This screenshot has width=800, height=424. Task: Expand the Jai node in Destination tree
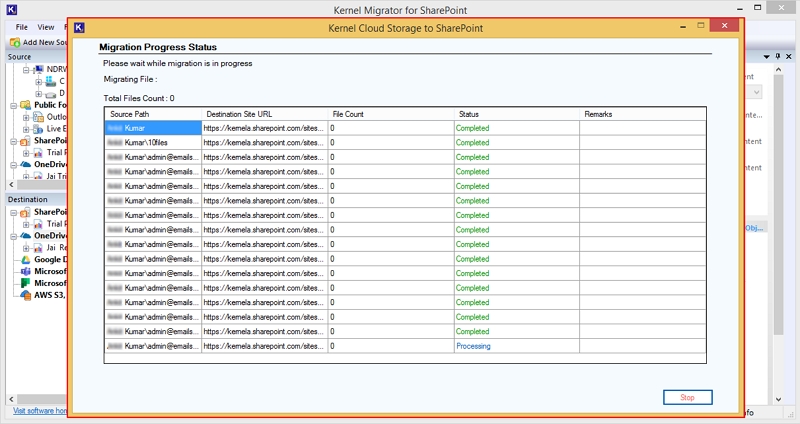(26, 248)
